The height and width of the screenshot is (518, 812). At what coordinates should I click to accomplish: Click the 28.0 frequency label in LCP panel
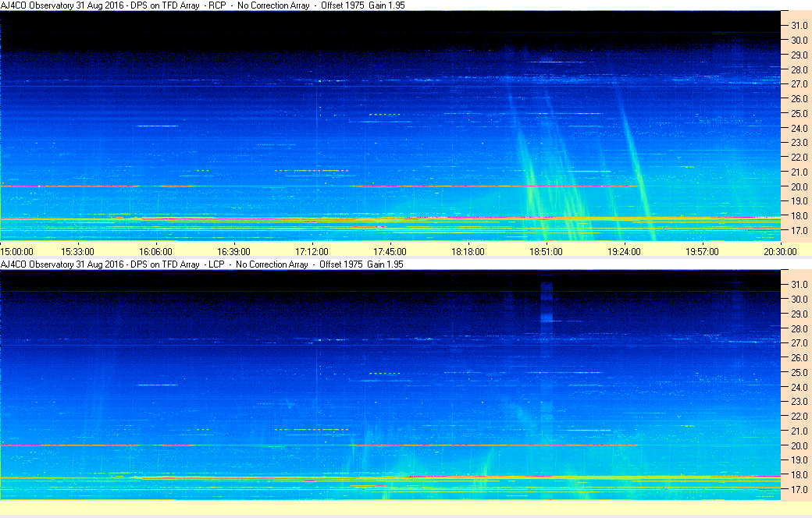799,328
